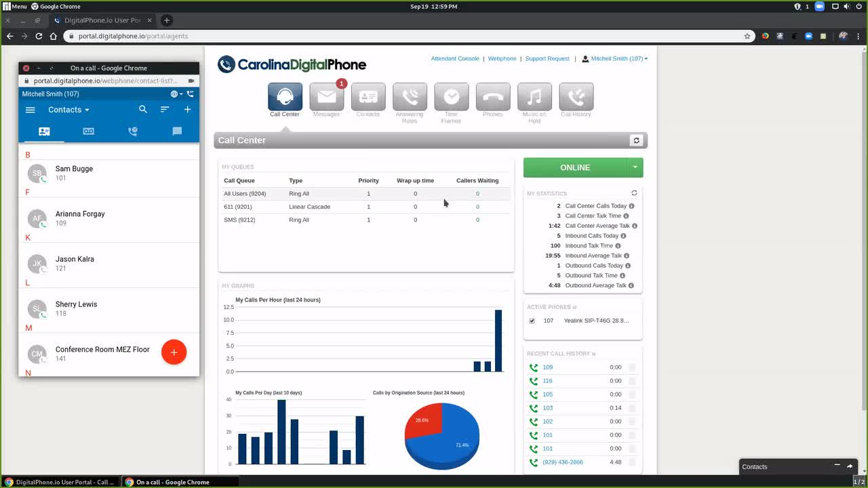This screenshot has width=868, height=488.
Task: Refresh the Call Center panel
Action: (636, 140)
